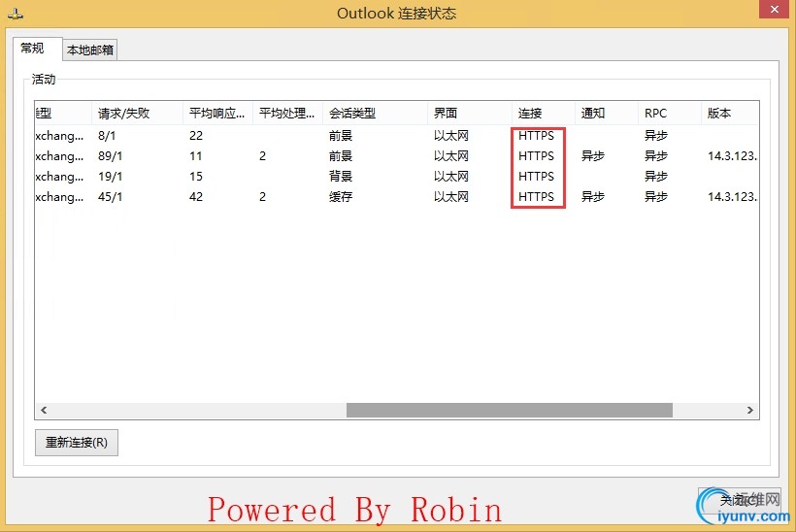The image size is (796, 532).
Task: Click HTTPS in the 19/1 row
Action: (x=536, y=176)
